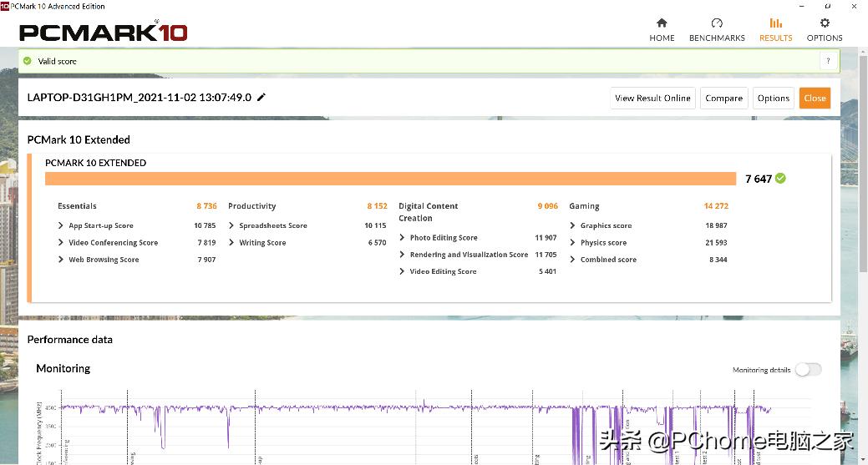Click the question mark help icon
Viewport: 868px width, 465px height.
tap(828, 61)
